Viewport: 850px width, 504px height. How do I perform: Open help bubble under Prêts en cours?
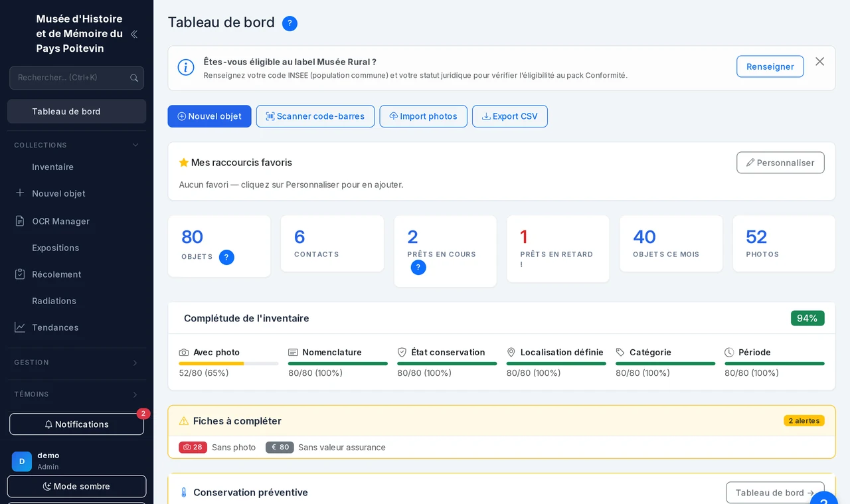tap(418, 268)
